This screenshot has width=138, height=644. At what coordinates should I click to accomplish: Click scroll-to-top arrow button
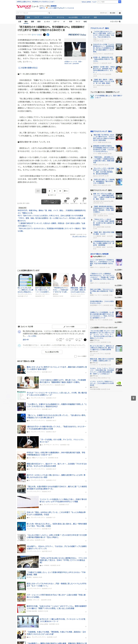point(133,398)
